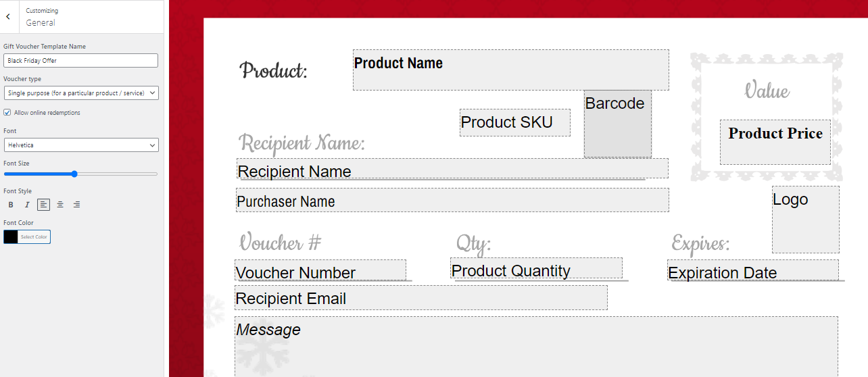Select center text alignment
Screen dimensions: 868x377
pos(60,205)
